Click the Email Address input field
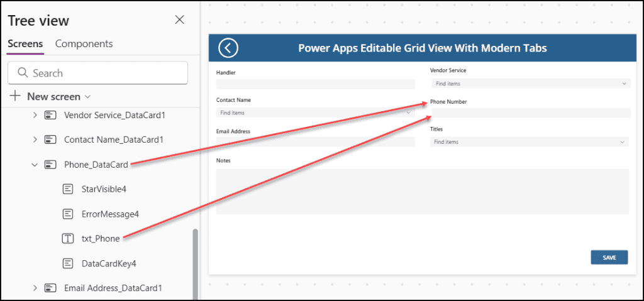644x301 pixels. tap(316, 142)
